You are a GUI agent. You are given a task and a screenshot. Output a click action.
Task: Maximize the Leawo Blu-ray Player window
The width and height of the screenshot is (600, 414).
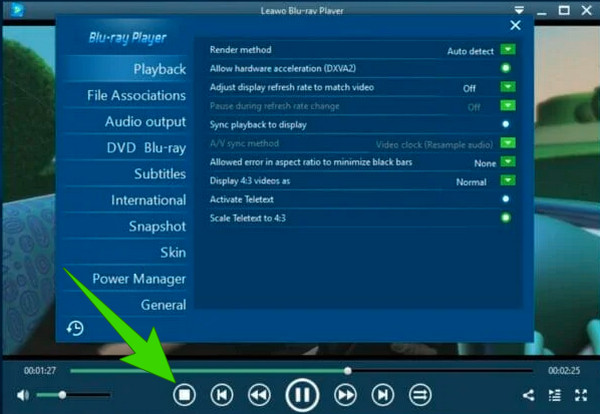[564, 10]
